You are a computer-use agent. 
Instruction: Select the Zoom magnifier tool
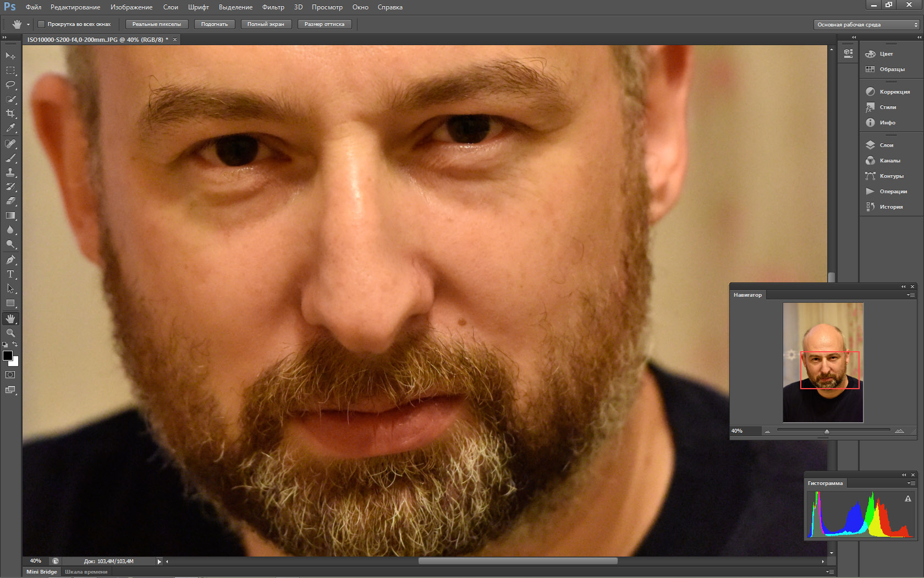tap(10, 333)
